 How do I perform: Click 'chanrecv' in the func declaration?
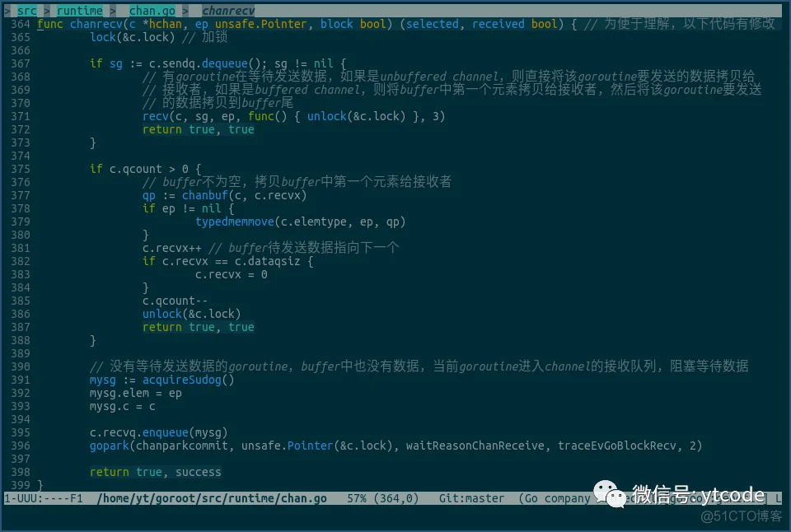pos(96,24)
